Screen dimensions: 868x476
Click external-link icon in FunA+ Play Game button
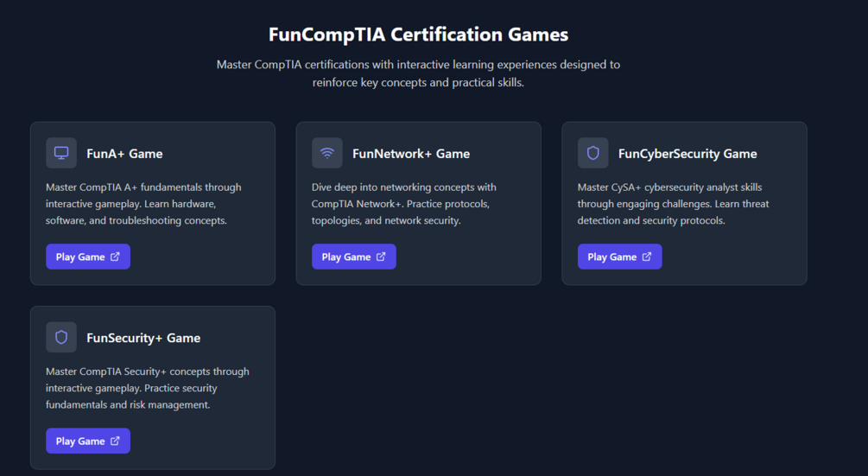tap(116, 257)
